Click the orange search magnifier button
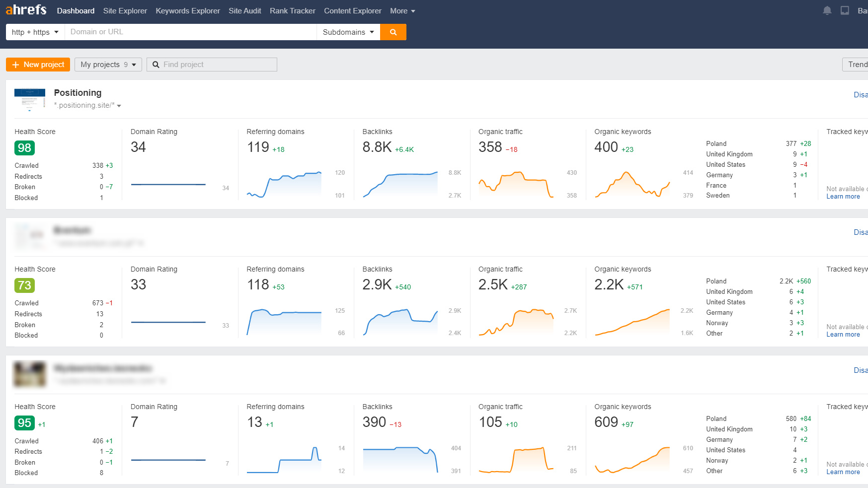This screenshot has width=868, height=488. tap(393, 32)
